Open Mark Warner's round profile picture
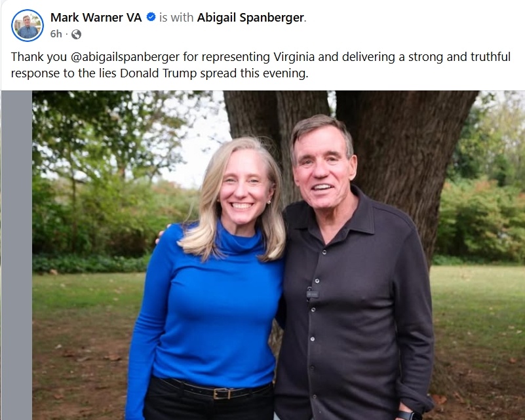Screen dimensions: 525x420 tap(28, 26)
